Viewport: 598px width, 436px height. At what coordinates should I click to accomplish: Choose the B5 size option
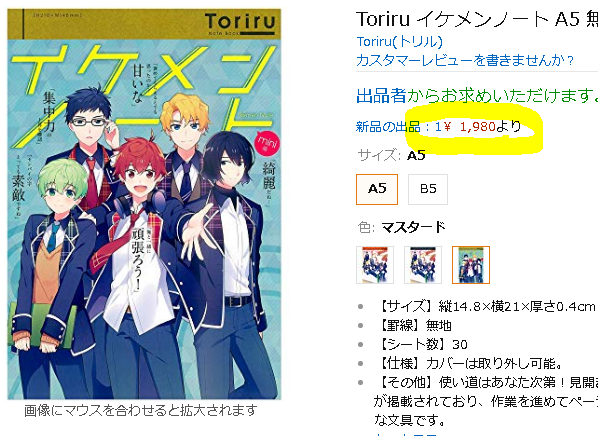(x=428, y=189)
